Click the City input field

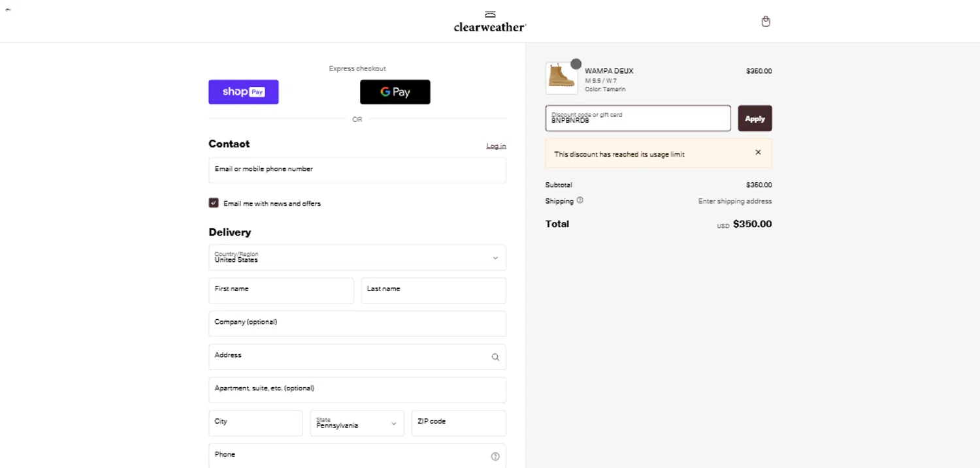point(255,423)
